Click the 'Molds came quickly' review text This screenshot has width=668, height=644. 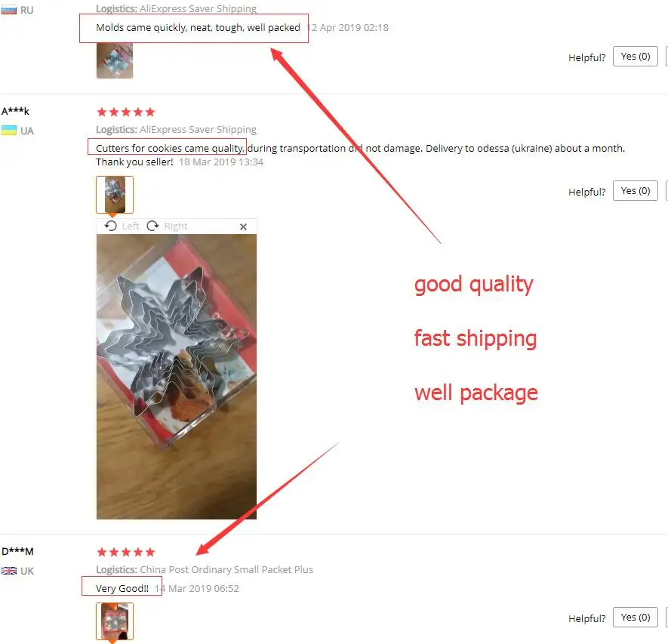(198, 28)
